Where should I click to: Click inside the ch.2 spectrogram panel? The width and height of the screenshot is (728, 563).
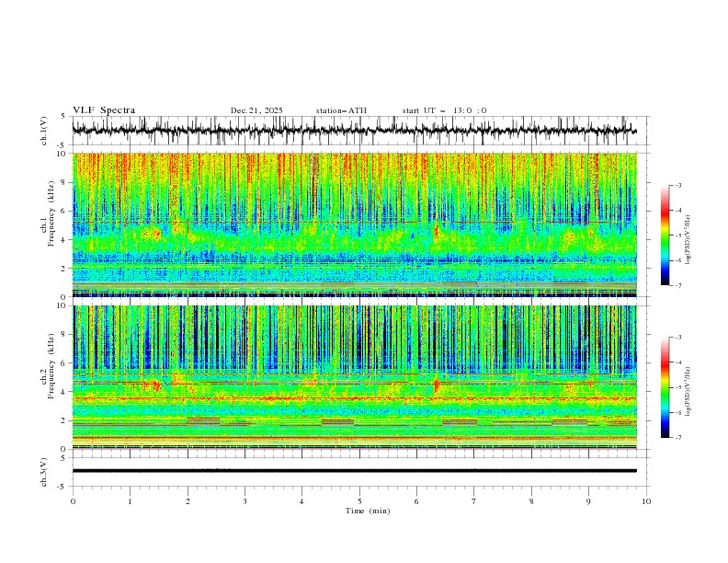[354, 377]
